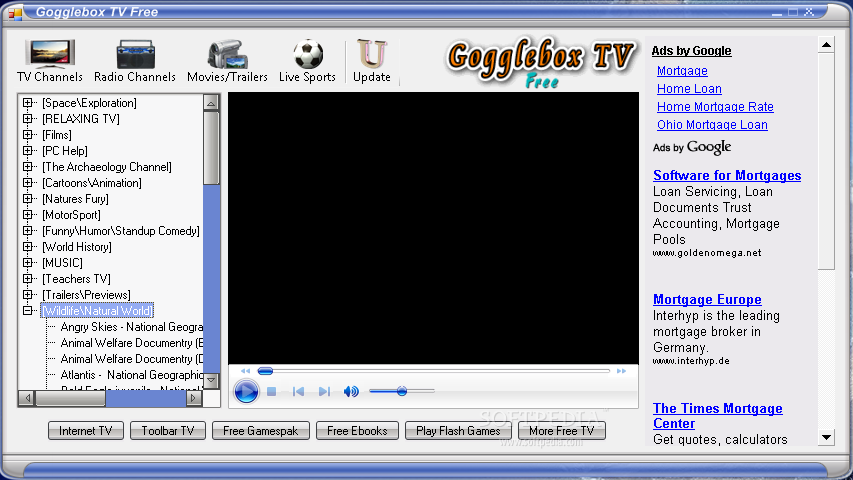Click the Toolbar TV button
853x480 pixels.
point(168,430)
